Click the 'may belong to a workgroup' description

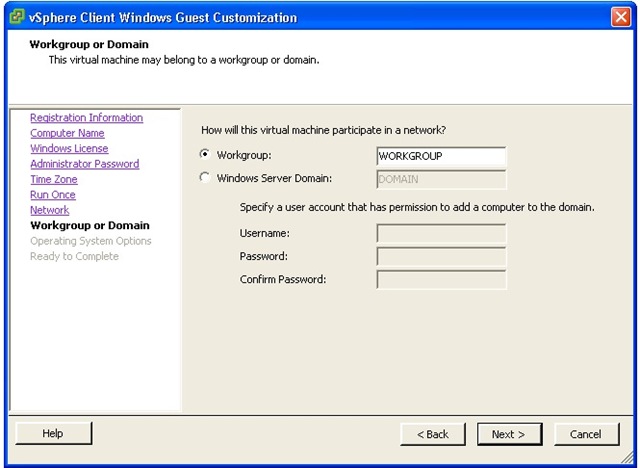pos(184,60)
